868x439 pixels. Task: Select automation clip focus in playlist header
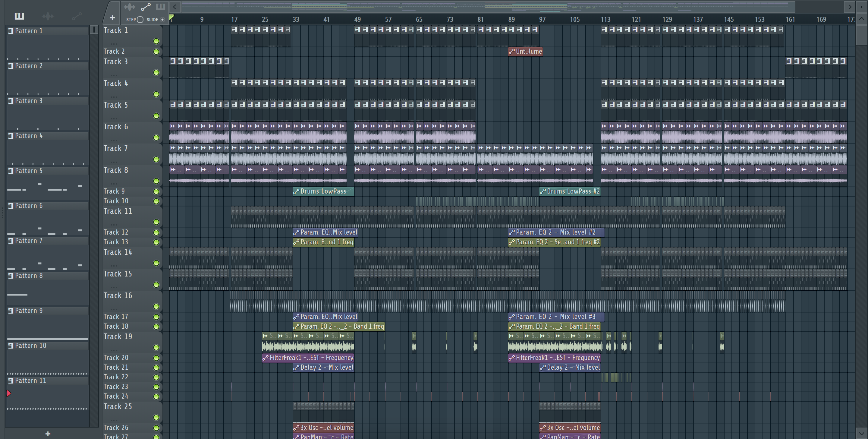[x=146, y=7]
